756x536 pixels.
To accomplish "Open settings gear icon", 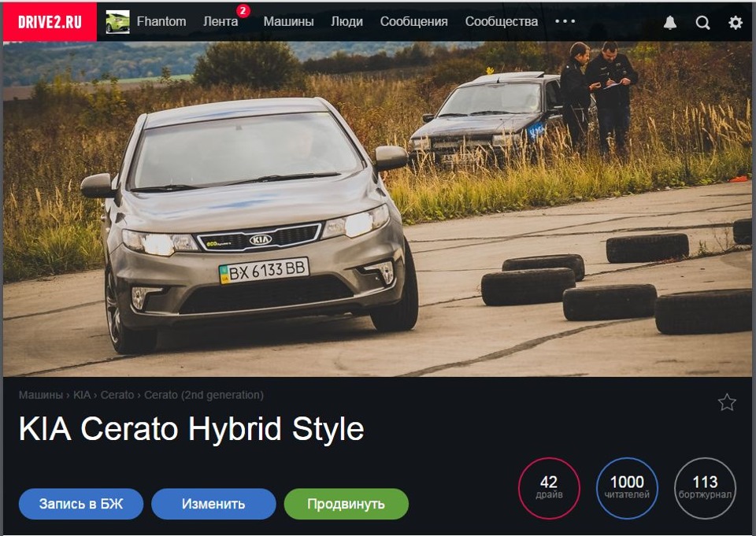I will pyautogui.click(x=736, y=22).
